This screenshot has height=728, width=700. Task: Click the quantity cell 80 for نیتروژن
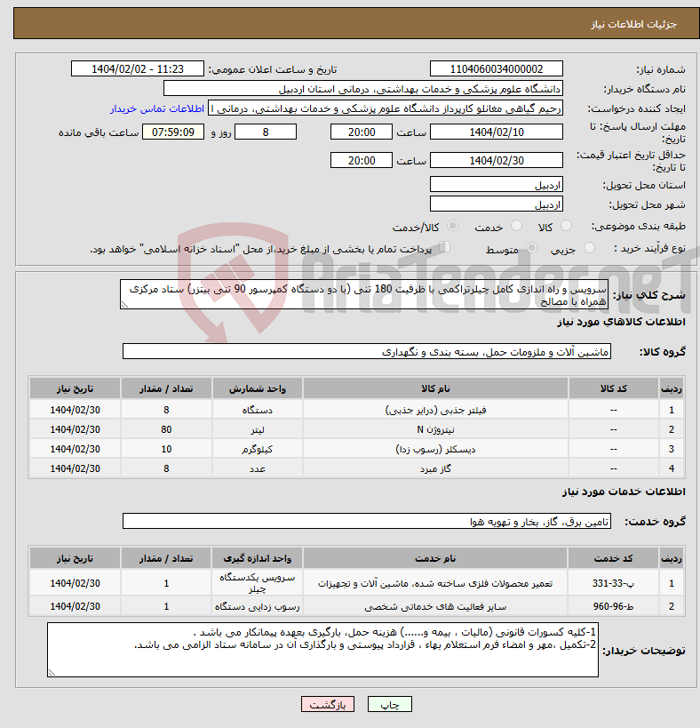pyautogui.click(x=166, y=429)
